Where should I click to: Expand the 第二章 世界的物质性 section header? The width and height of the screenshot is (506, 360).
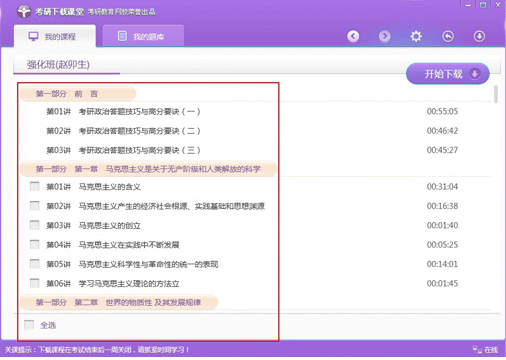pos(119,302)
